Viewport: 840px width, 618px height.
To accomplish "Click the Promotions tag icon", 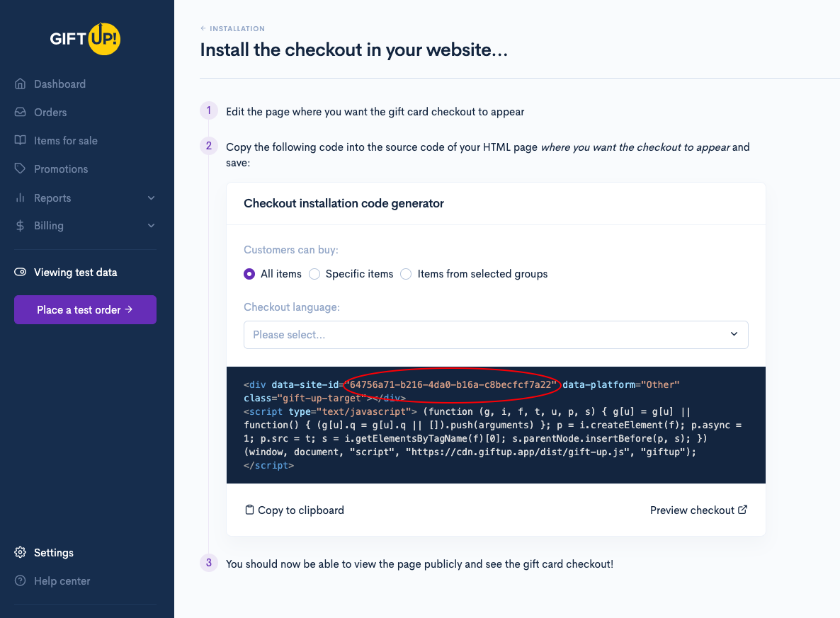I will [x=21, y=168].
